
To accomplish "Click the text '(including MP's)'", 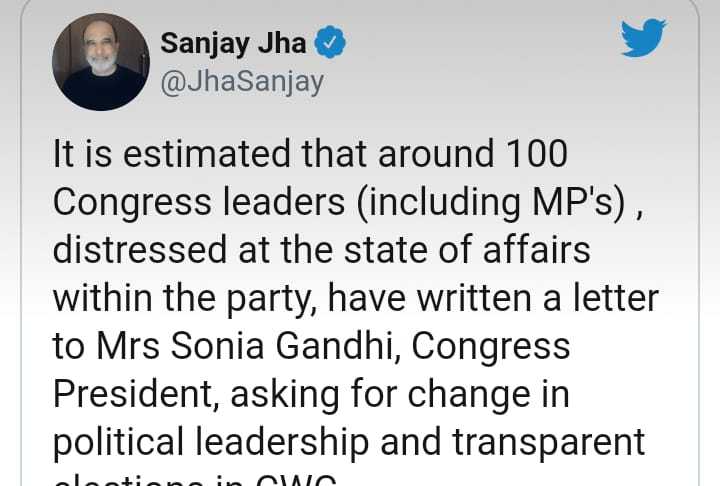I will click(x=491, y=203).
